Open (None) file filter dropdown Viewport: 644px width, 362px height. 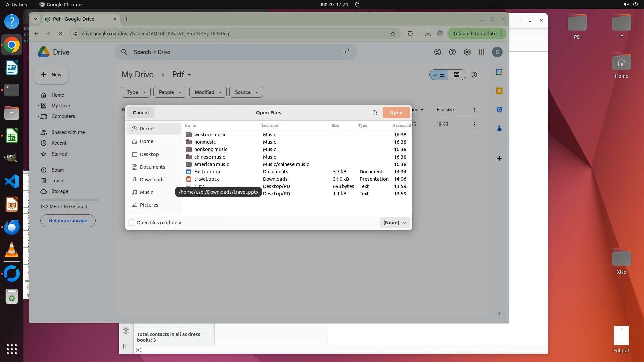tap(394, 223)
